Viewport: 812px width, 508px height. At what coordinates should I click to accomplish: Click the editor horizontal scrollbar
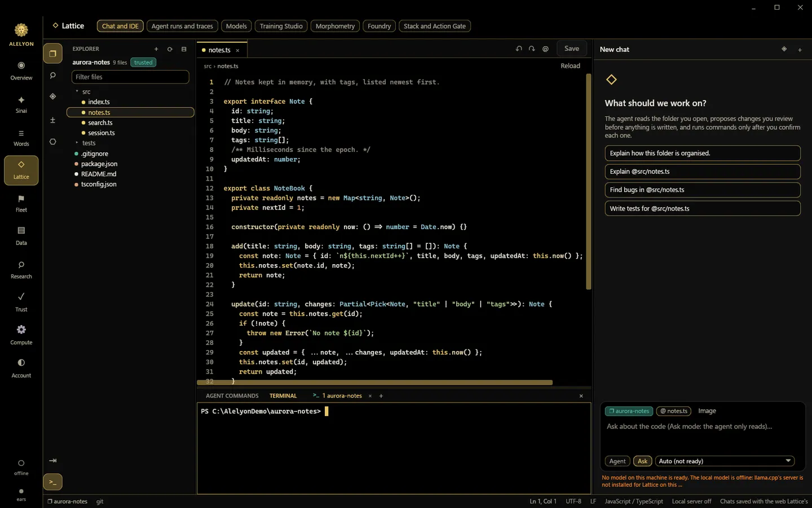375,383
